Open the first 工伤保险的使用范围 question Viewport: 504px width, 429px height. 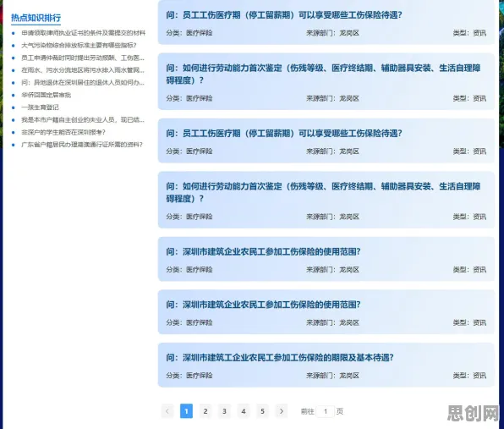(263, 251)
